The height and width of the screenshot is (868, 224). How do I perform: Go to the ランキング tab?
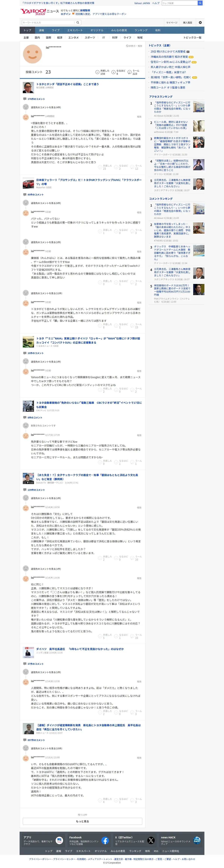141,30
